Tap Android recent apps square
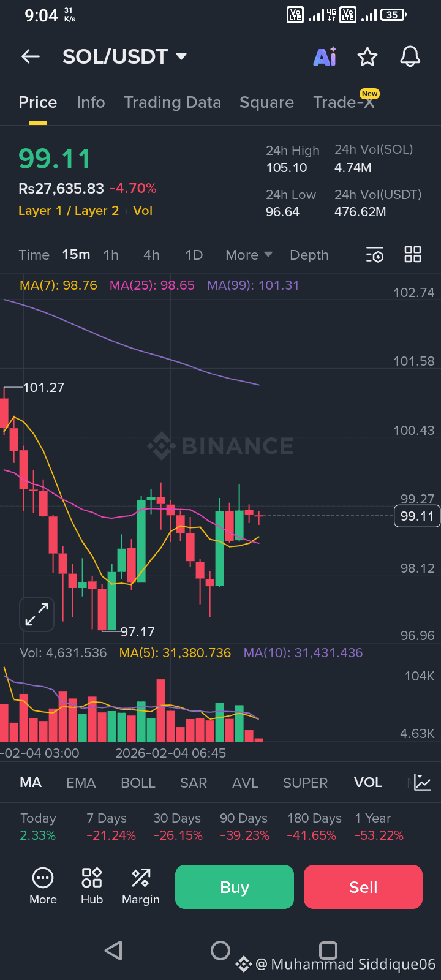Image resolution: width=441 pixels, height=980 pixels. pyautogui.click(x=328, y=951)
